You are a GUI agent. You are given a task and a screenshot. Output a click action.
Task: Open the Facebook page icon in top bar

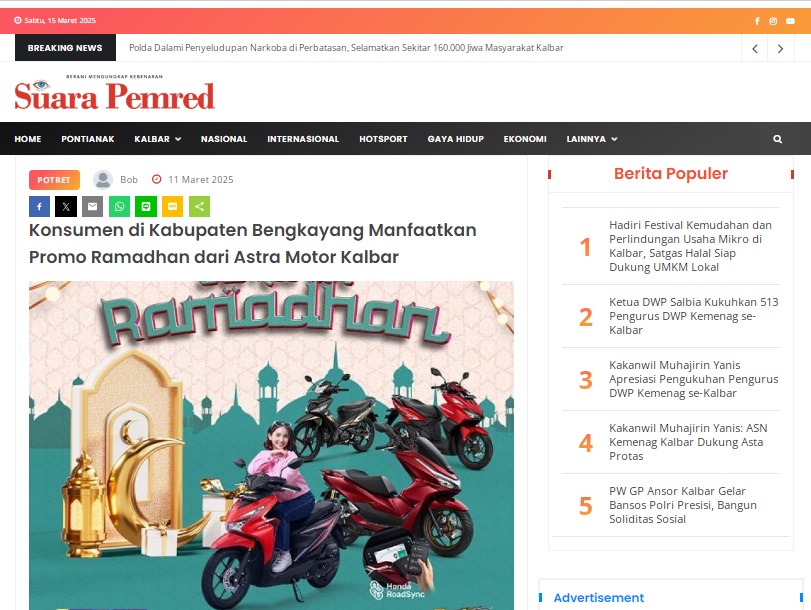pos(757,21)
